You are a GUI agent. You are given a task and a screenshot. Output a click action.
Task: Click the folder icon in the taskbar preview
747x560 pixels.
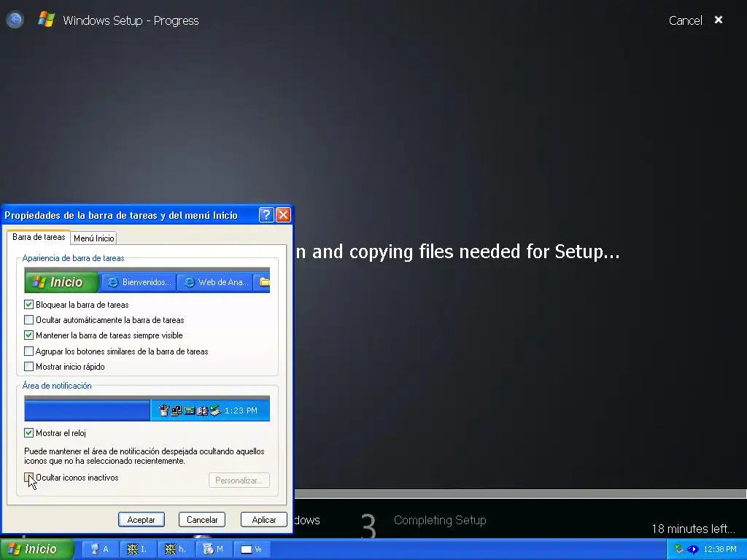[264, 282]
